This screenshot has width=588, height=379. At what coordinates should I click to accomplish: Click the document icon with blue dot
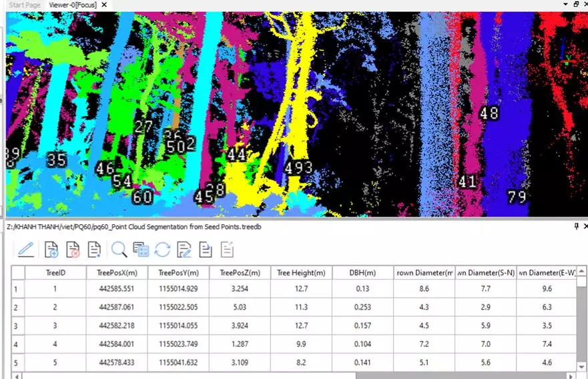coord(94,250)
